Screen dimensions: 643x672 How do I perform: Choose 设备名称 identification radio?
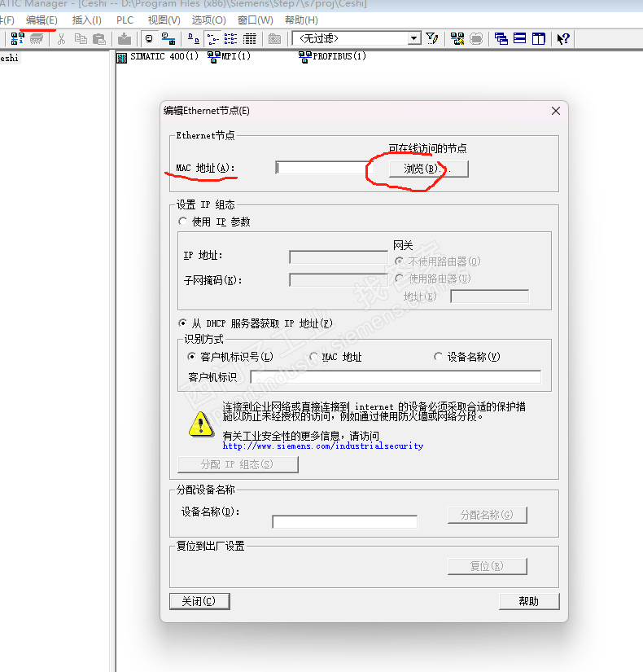(x=438, y=357)
